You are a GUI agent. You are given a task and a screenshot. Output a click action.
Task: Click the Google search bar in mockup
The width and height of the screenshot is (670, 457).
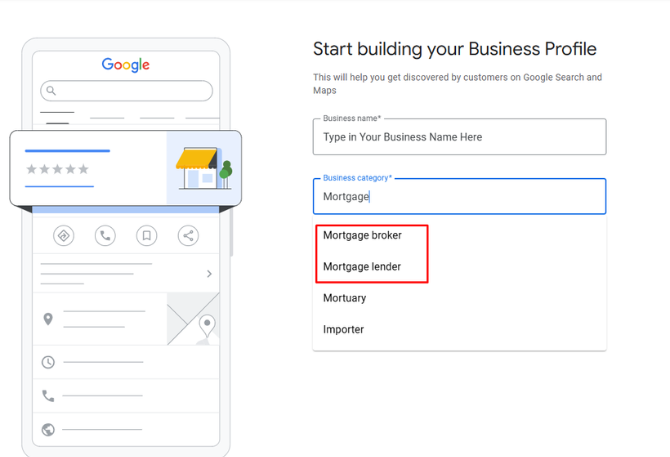point(126,91)
